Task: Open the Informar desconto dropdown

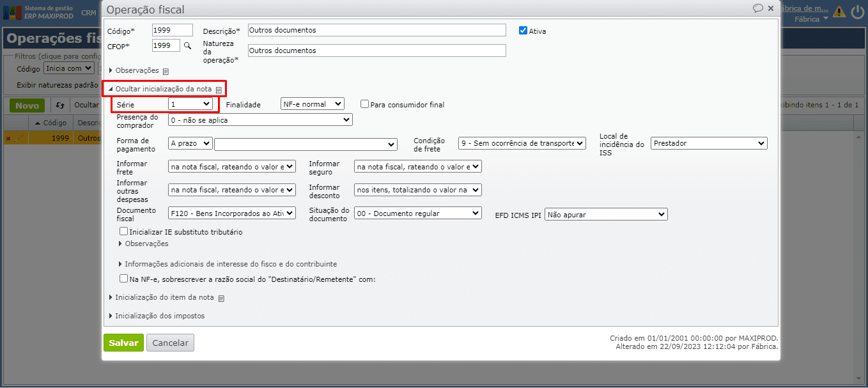Action: click(x=417, y=190)
